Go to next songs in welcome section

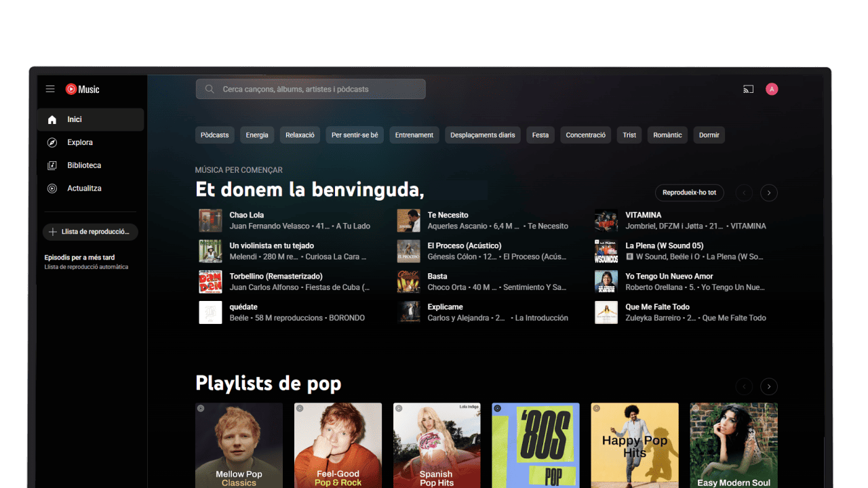coord(769,192)
